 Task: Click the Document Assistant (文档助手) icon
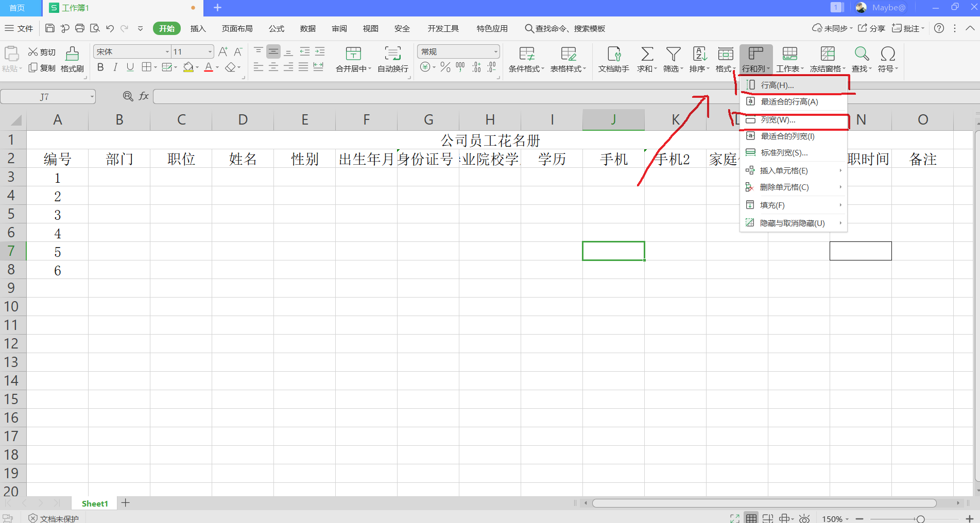point(614,54)
